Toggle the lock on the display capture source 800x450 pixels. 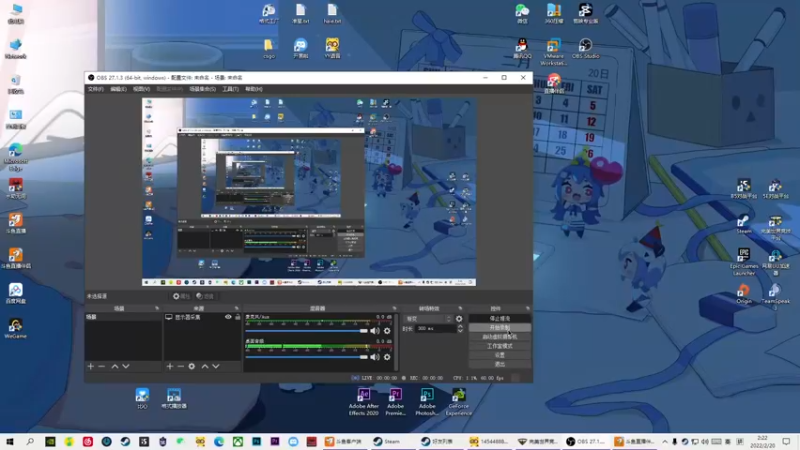[x=238, y=317]
